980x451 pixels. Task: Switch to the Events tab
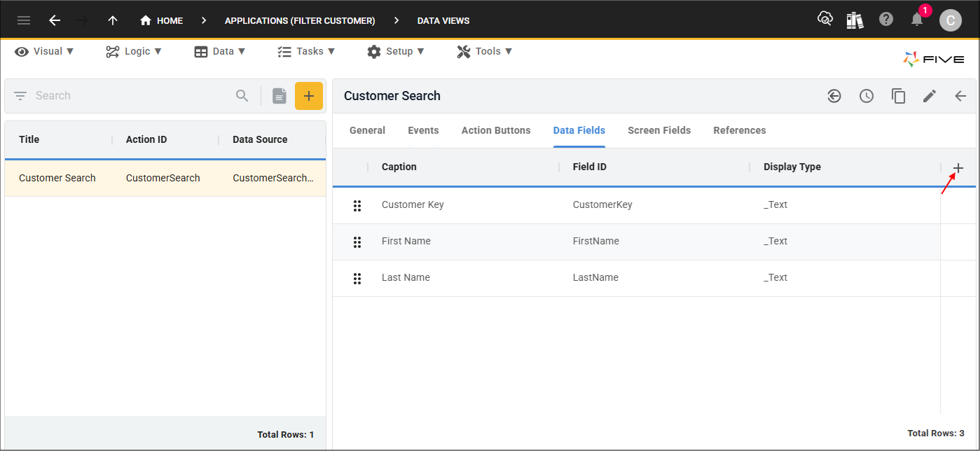424,130
